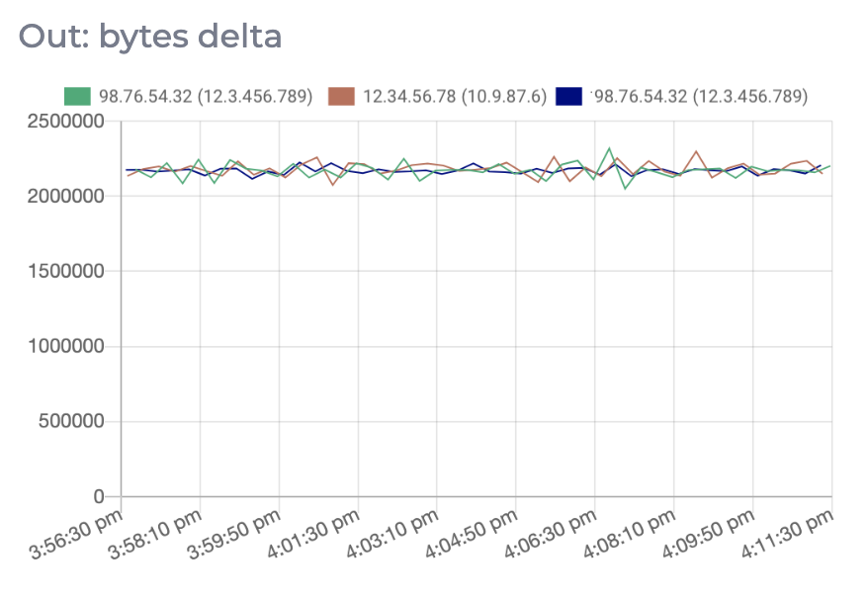Click the 1000000 y-axis label

pyautogui.click(x=68, y=347)
